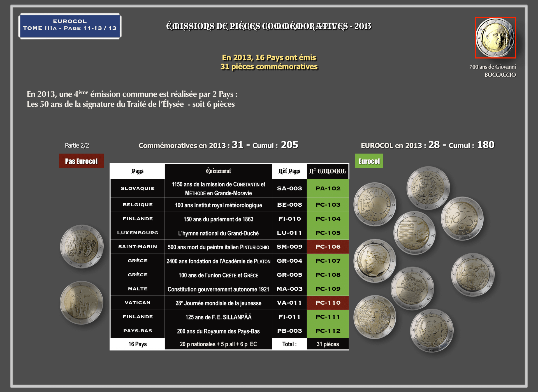Select the MALTE country cell
This screenshot has width=538, height=392.
coord(138,289)
